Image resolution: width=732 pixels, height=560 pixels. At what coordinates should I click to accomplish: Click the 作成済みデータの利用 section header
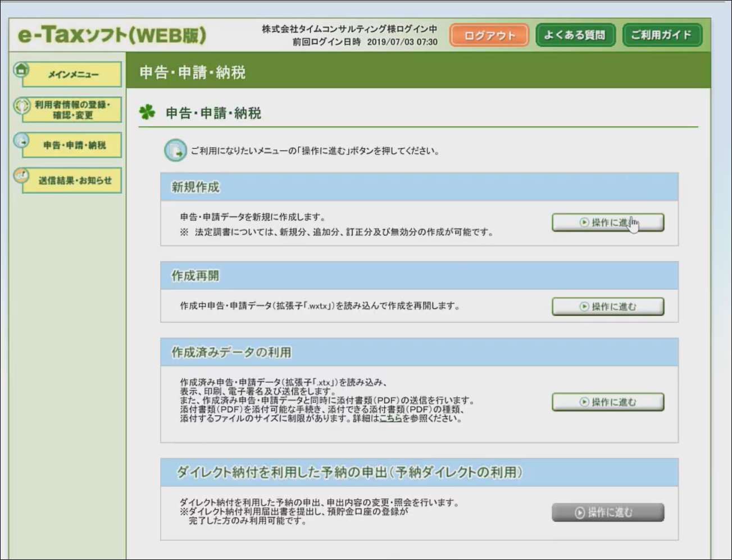click(x=419, y=352)
